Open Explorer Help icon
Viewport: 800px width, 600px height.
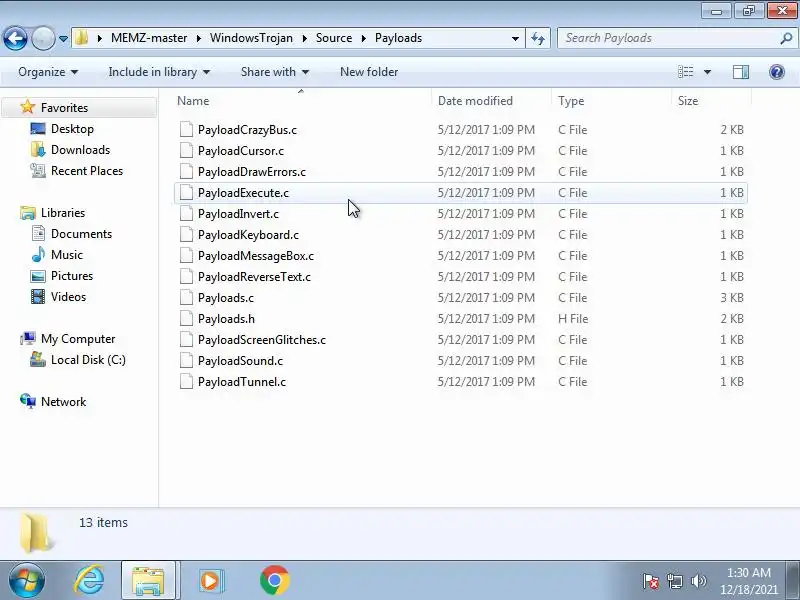[777, 72]
